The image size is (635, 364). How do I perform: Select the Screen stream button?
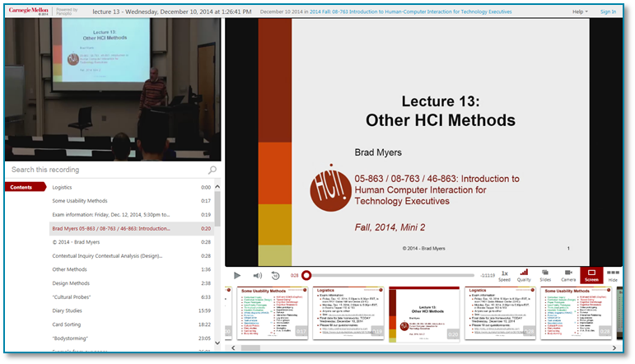tap(591, 275)
